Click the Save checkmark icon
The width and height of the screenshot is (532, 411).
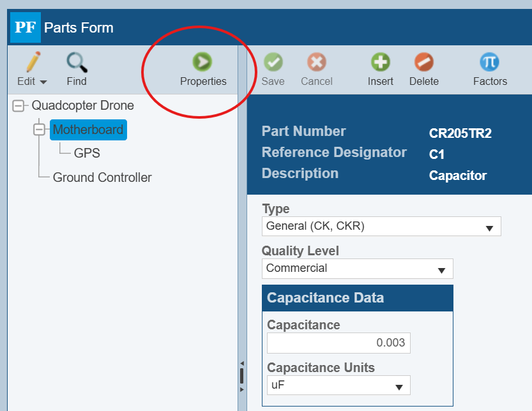tap(273, 62)
